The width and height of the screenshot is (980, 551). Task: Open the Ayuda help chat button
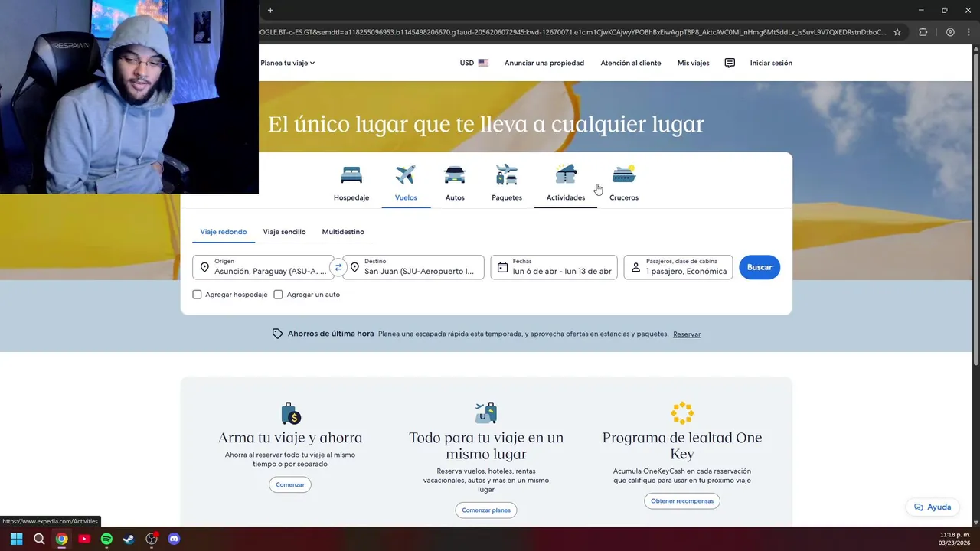(x=933, y=507)
